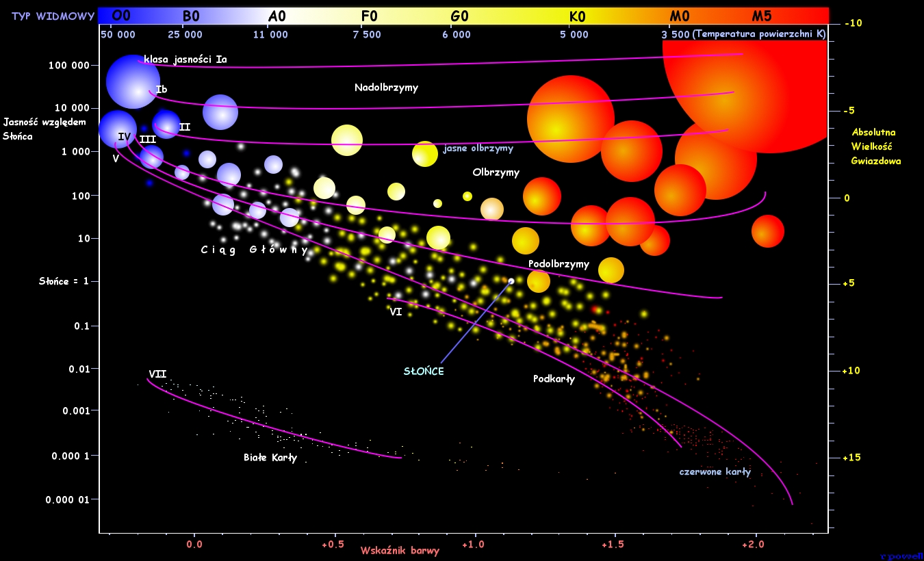Click the G0 spectral type on color bar
The width and height of the screenshot is (924, 561).
460,16
